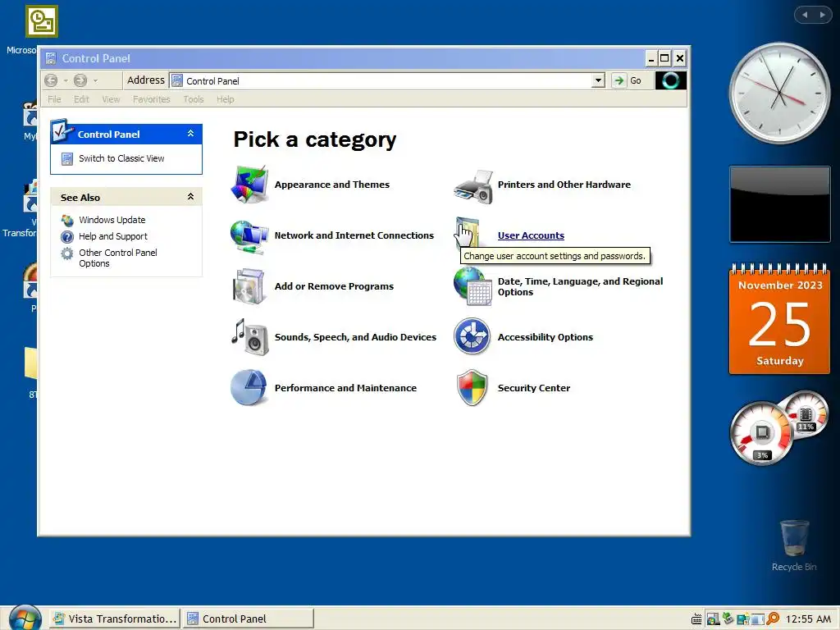
Task: Click the sidebar next gadget arrow
Action: (x=822, y=15)
